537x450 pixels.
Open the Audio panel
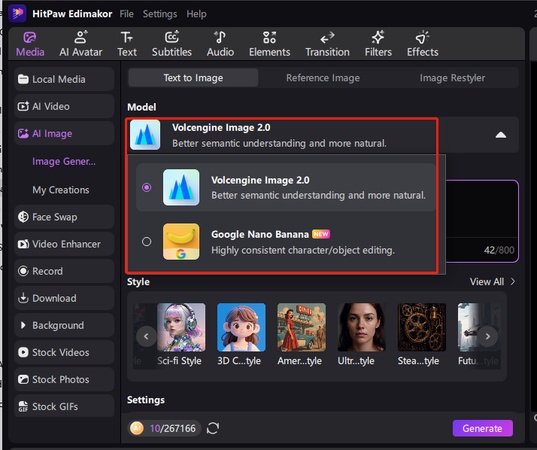point(220,44)
